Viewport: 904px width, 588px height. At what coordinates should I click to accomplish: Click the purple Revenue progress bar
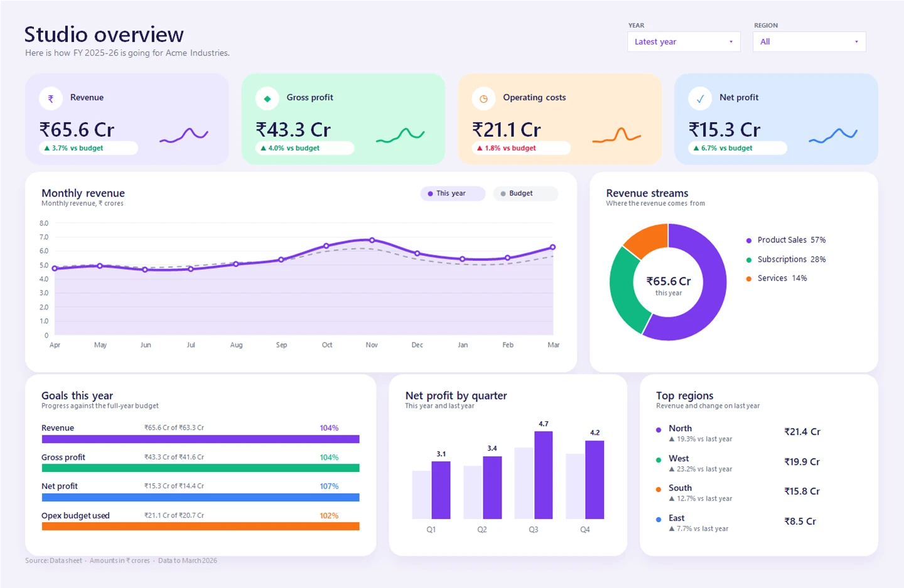[200, 439]
